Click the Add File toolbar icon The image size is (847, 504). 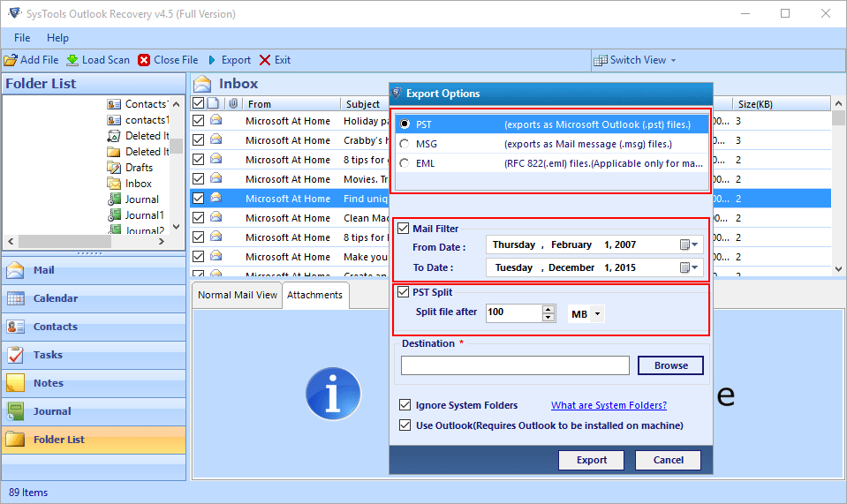[11, 60]
